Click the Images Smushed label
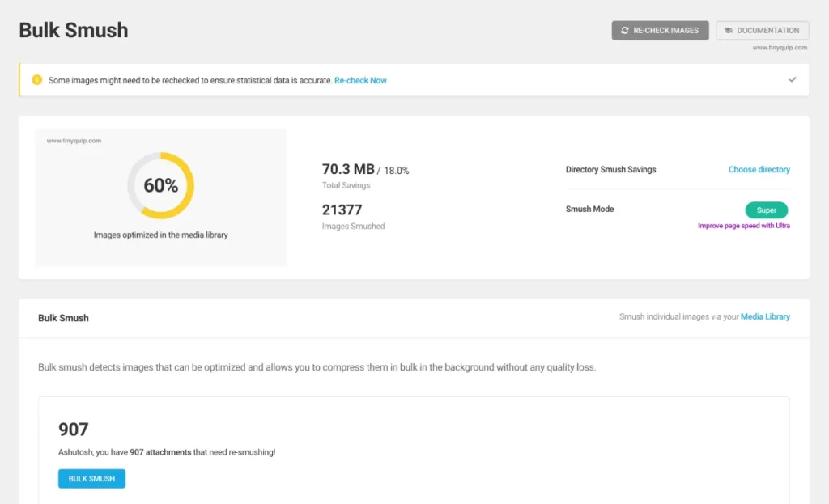The image size is (829, 504). 354,227
